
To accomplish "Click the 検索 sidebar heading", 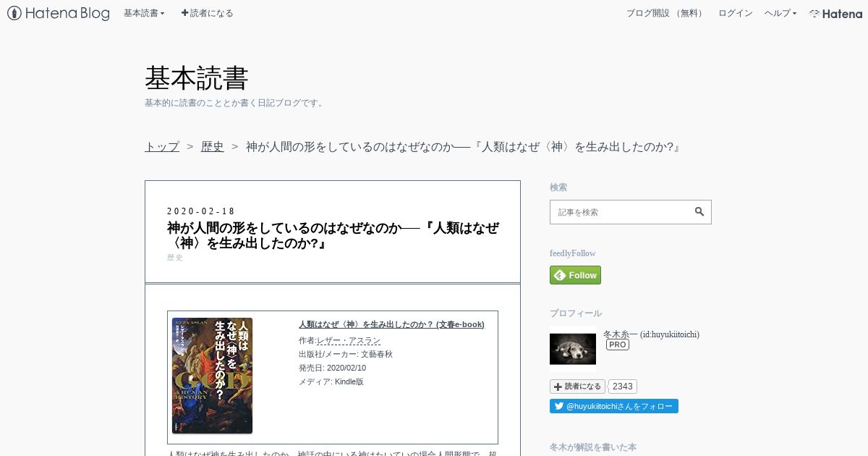I will [558, 187].
